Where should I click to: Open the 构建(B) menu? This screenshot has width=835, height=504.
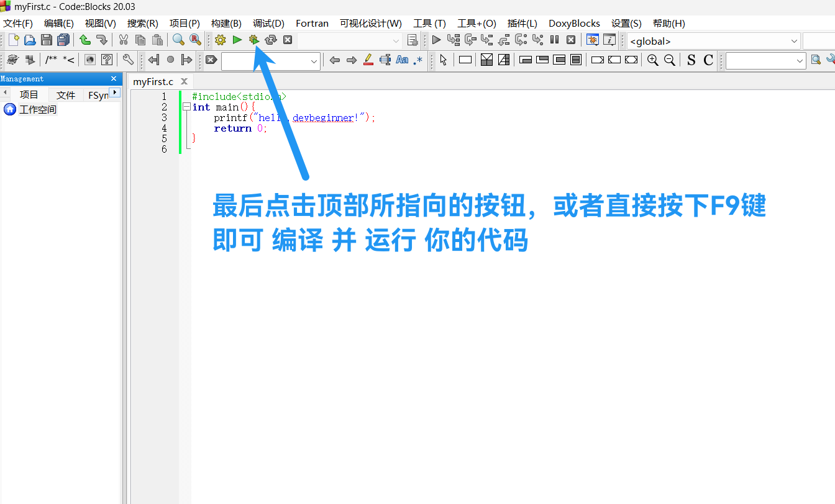pos(226,23)
